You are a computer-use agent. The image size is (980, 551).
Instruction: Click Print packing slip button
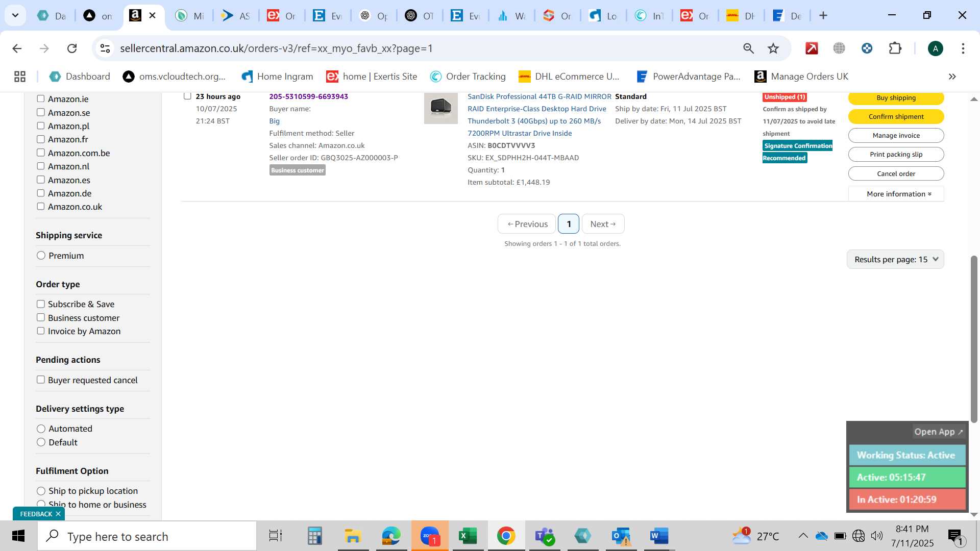[x=896, y=154]
